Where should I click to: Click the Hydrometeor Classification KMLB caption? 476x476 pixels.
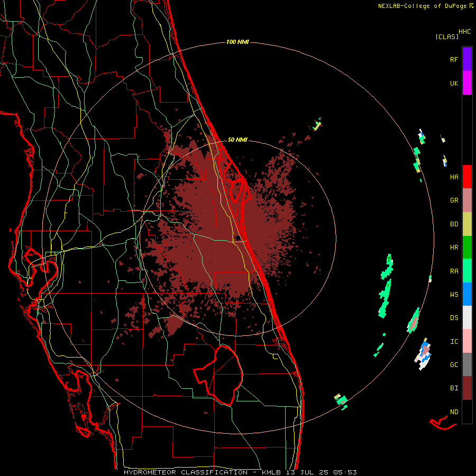(x=240, y=472)
